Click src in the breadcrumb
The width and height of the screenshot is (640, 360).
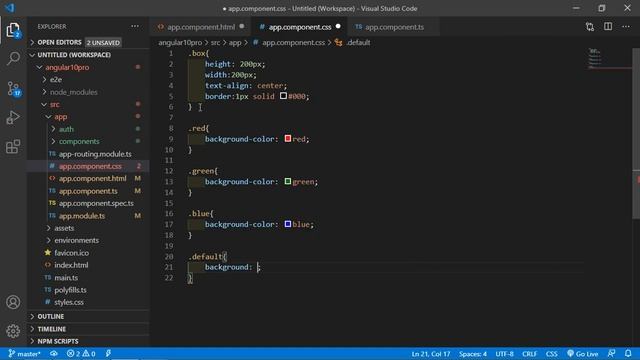(215, 42)
